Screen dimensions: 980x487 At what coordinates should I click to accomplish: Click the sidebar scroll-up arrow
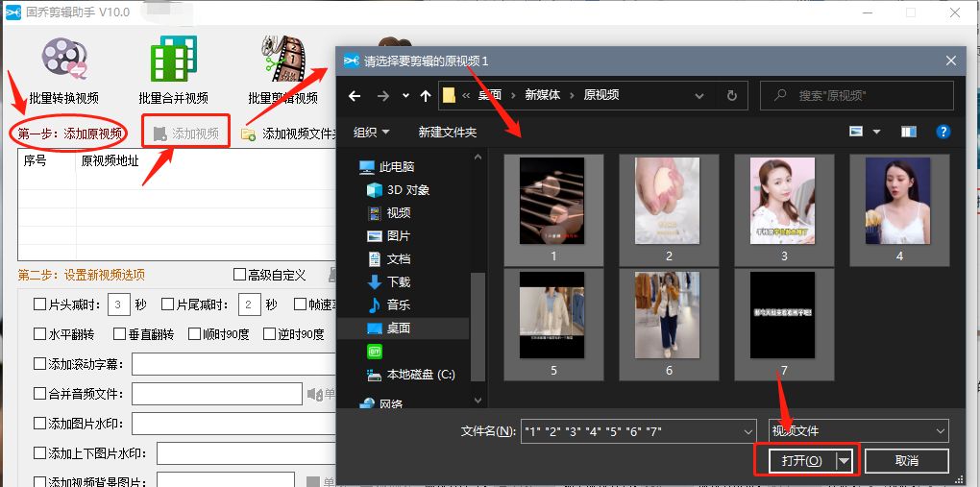[478, 157]
